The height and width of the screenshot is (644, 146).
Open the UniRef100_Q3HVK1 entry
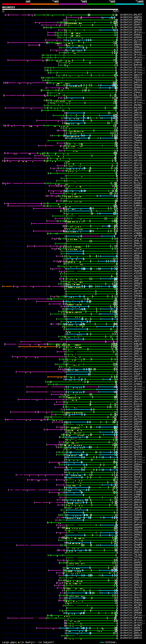point(131,93)
